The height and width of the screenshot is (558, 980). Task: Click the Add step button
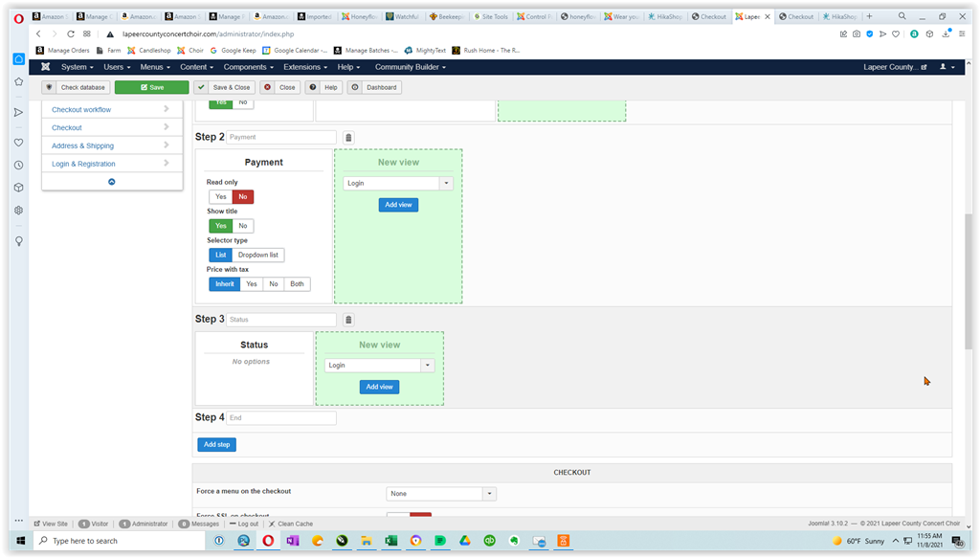[217, 445]
